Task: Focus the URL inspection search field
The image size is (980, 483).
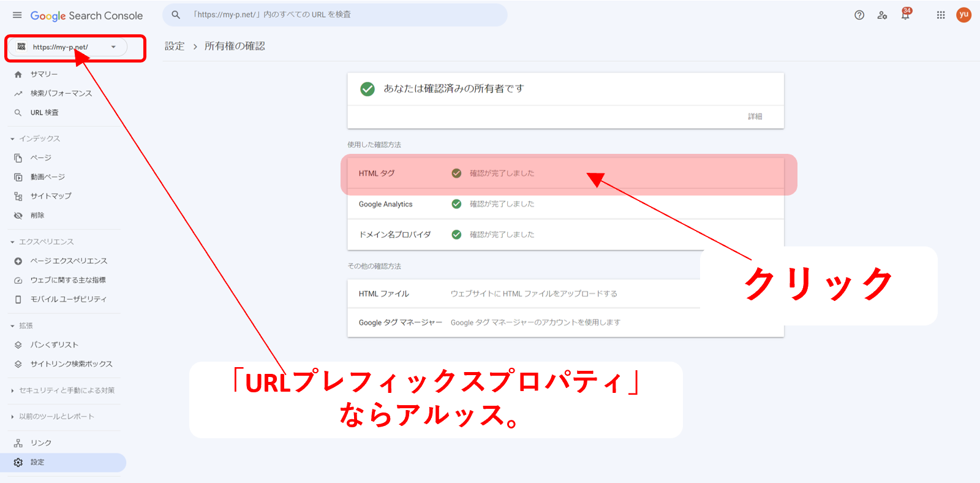Action: coord(335,15)
